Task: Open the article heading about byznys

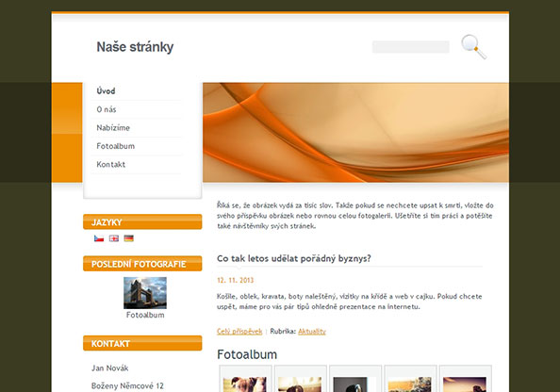Action: [x=294, y=258]
